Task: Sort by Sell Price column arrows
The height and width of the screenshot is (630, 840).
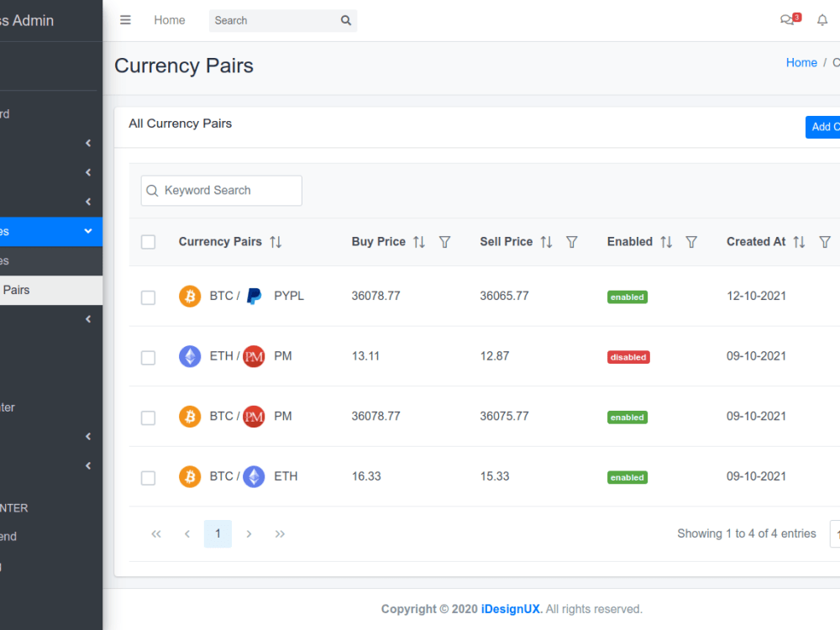Action: (547, 242)
